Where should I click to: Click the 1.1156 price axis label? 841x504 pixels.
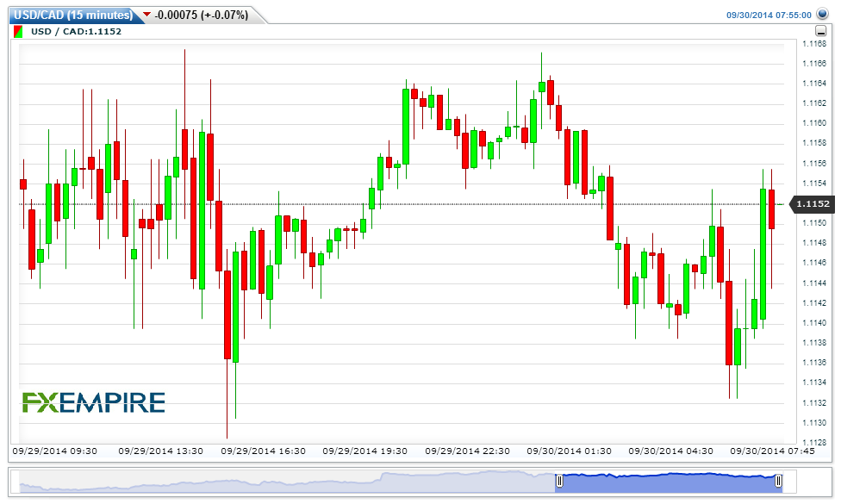pos(814,164)
